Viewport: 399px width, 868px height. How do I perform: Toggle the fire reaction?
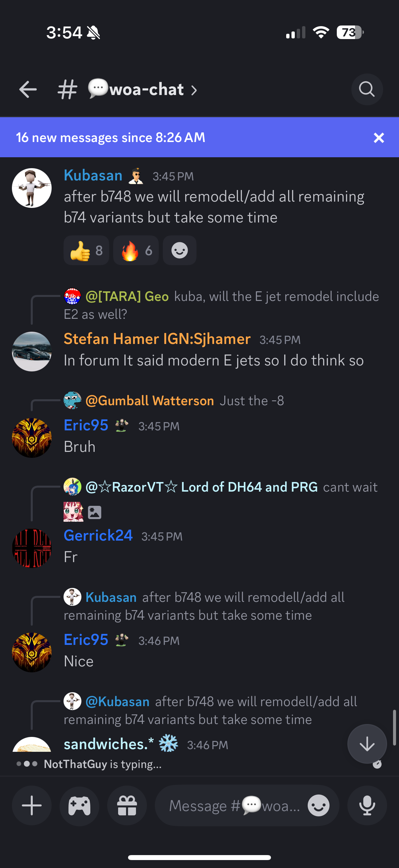point(136,250)
